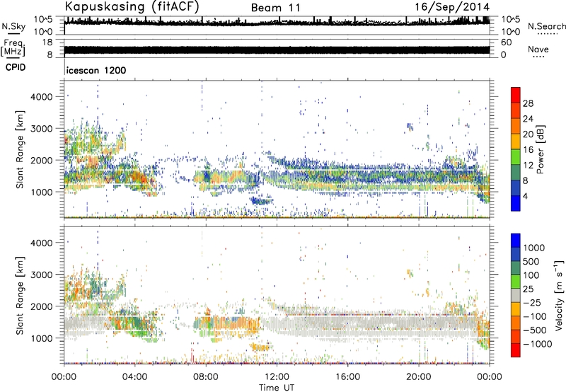Select '2000' on the Power panel range axis
Image resolution: width=566 pixels, height=392 pixels.
coord(42,160)
